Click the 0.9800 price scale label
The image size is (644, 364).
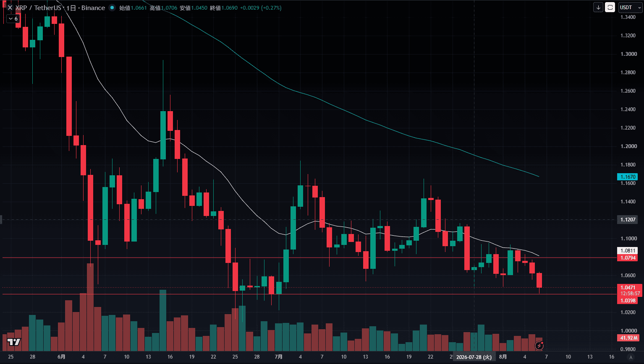628,349
